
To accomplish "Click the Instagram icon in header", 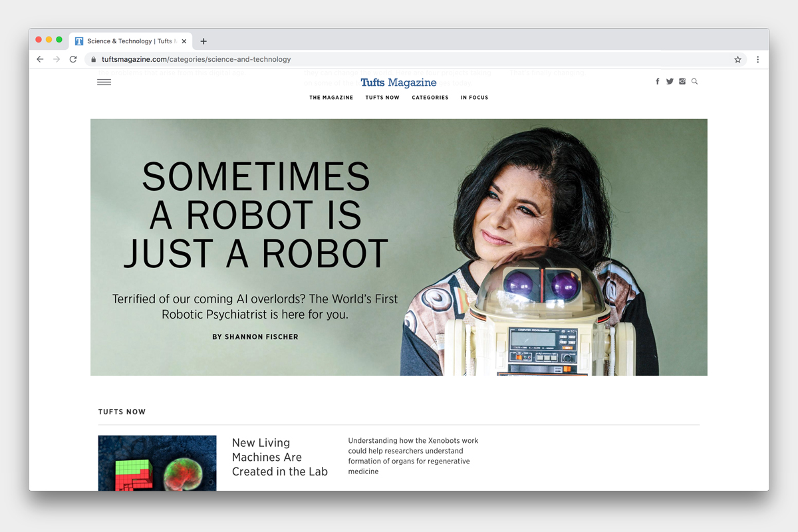I will (682, 82).
